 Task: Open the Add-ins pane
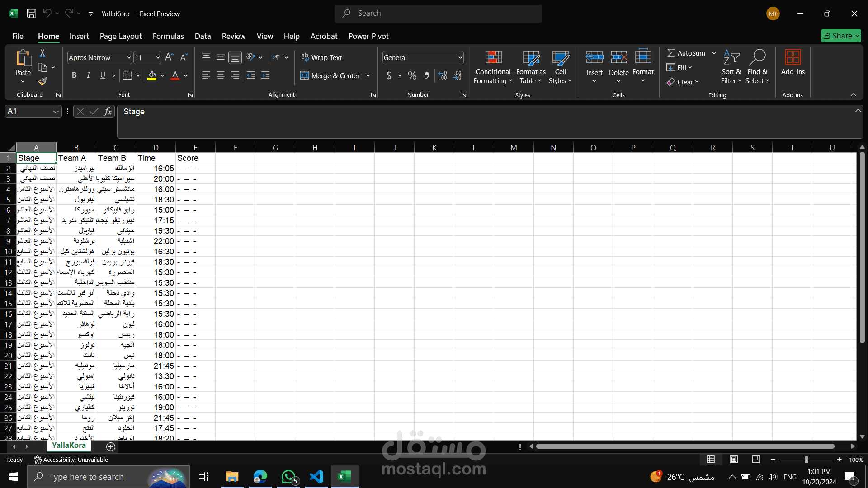[793, 62]
